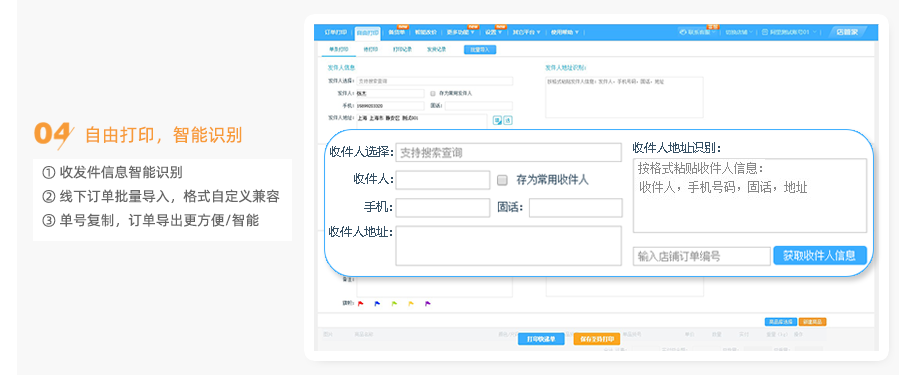The height and width of the screenshot is (375, 920).
Task: Check the 存为常用发件人 checkbox
Action: click(x=433, y=93)
